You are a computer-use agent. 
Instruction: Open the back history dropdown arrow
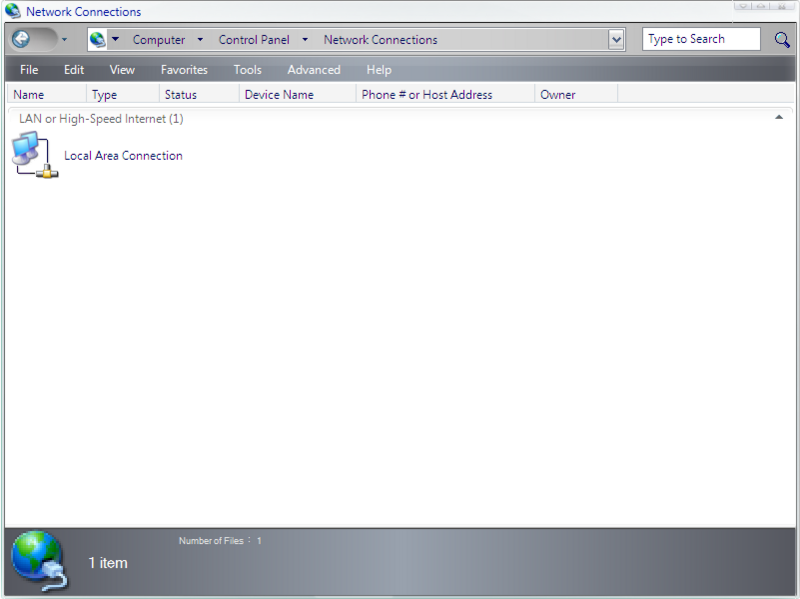point(64,39)
